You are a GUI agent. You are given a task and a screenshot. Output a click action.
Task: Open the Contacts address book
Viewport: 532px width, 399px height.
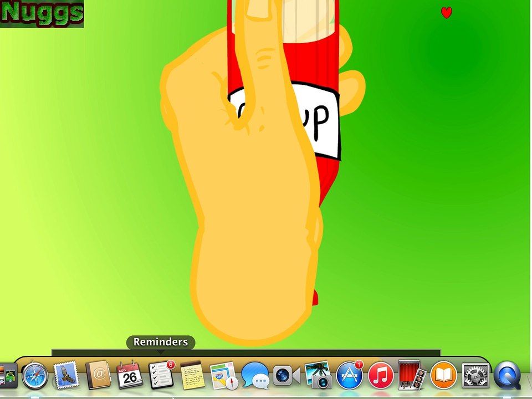[99, 375]
